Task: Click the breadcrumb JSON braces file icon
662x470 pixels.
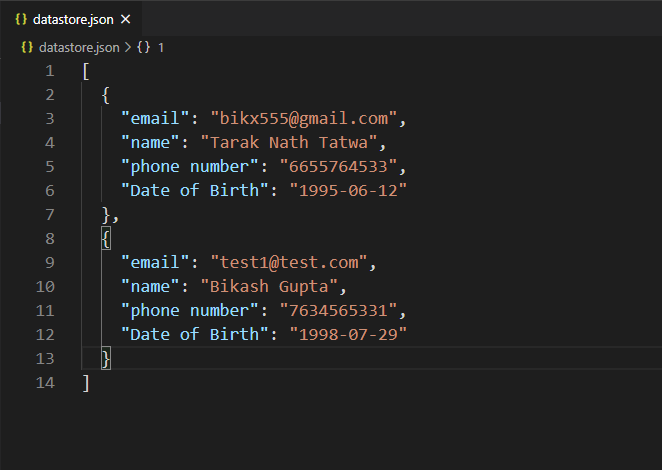Action: tap(27, 47)
